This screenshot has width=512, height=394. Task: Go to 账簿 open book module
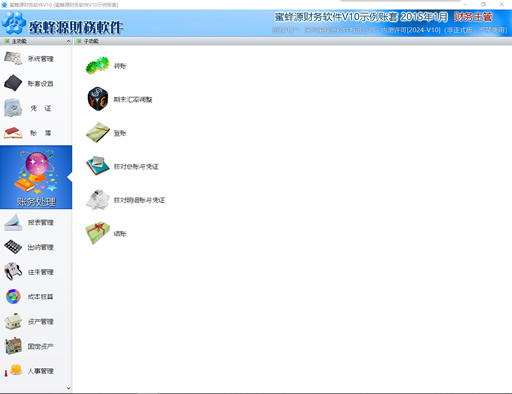[x=36, y=133]
